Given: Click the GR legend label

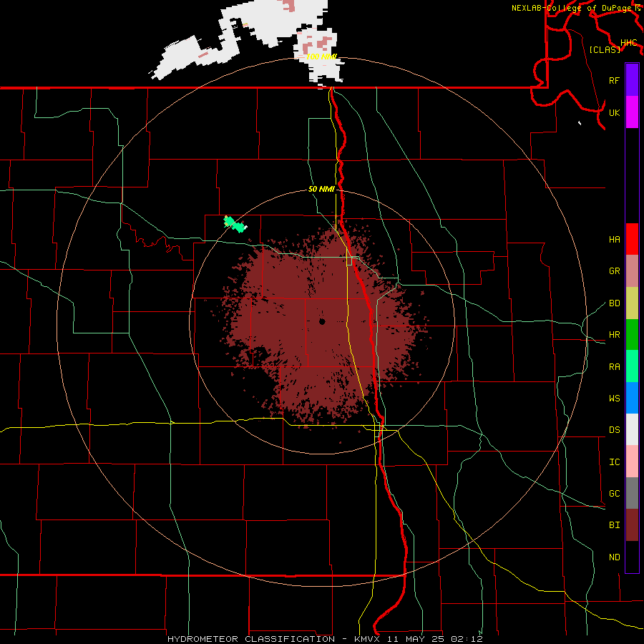Looking at the screenshot, I should pyautogui.click(x=614, y=271).
